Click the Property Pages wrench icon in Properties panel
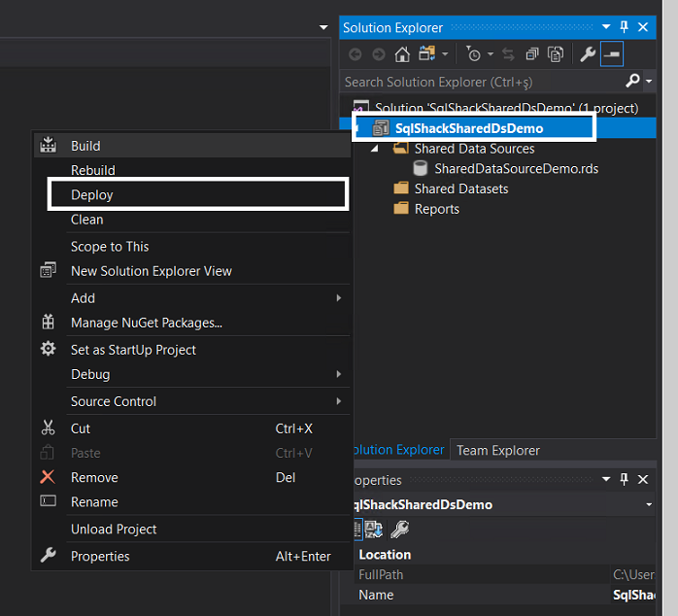Image resolution: width=678 pixels, height=616 pixels. 398,530
